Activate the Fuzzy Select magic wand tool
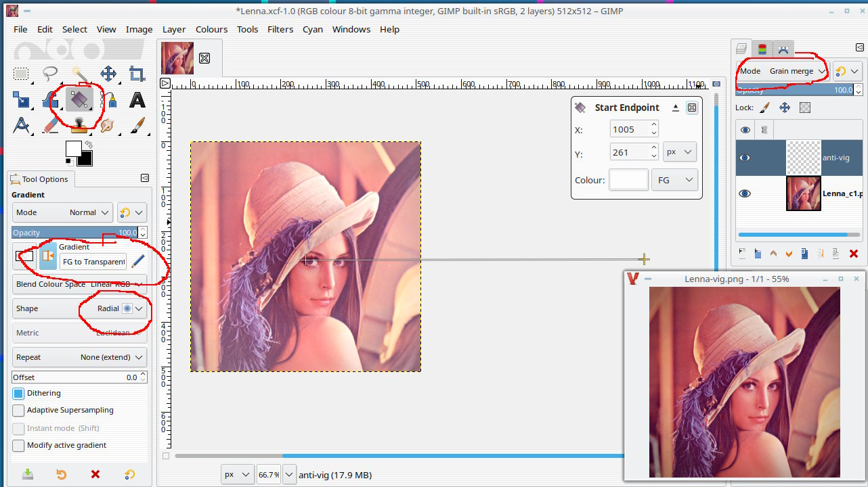 tap(79, 74)
